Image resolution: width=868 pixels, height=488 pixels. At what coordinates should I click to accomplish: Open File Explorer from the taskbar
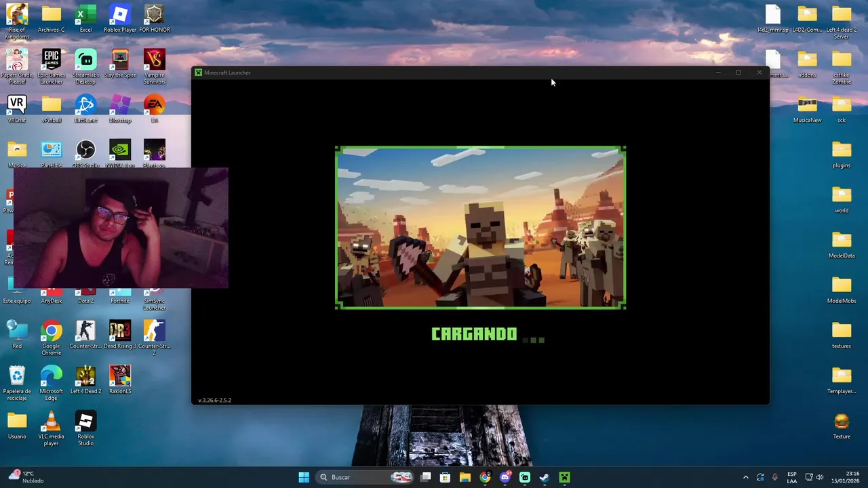coord(465,477)
